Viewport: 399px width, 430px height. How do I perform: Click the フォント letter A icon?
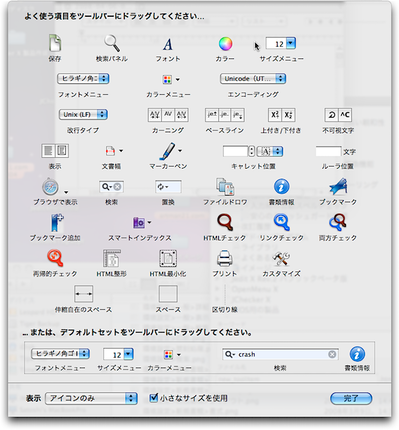pyautogui.click(x=168, y=44)
